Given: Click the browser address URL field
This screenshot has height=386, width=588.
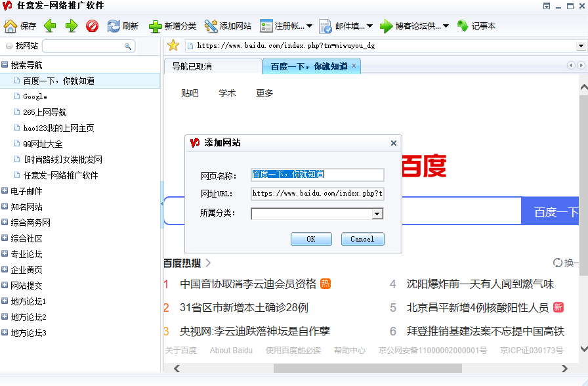Looking at the screenshot, I should (381, 46).
